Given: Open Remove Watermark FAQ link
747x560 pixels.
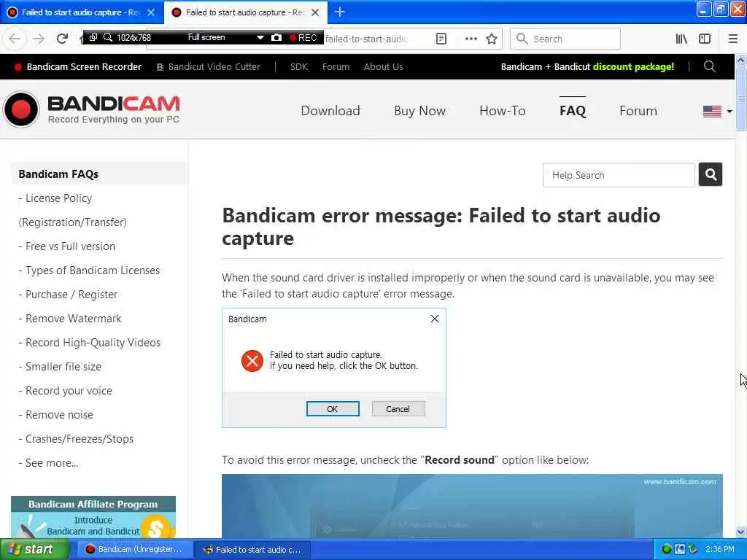Looking at the screenshot, I should [x=69, y=319].
